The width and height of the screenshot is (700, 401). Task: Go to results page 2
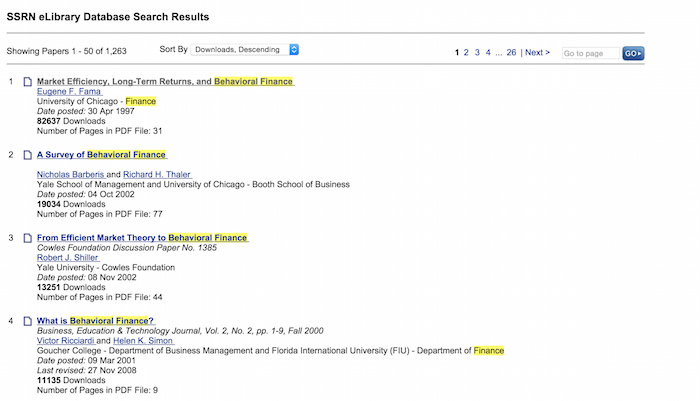pos(466,52)
